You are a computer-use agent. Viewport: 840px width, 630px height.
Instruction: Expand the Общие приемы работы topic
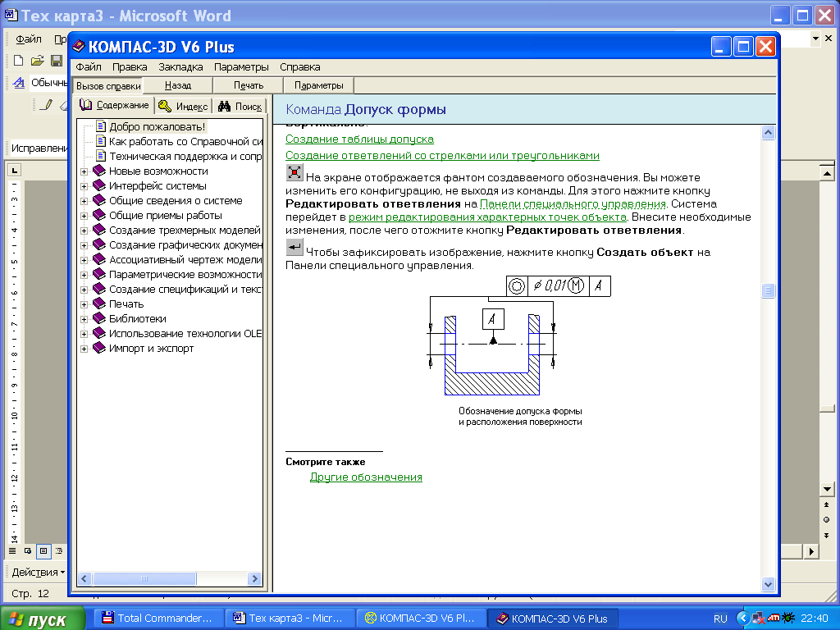[x=84, y=216]
